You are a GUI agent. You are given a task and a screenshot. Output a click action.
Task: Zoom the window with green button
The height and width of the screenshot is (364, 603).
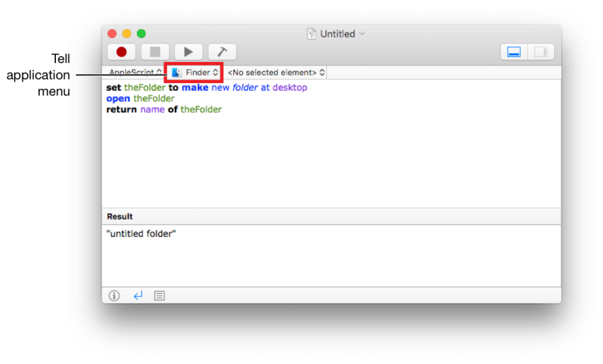click(x=141, y=34)
